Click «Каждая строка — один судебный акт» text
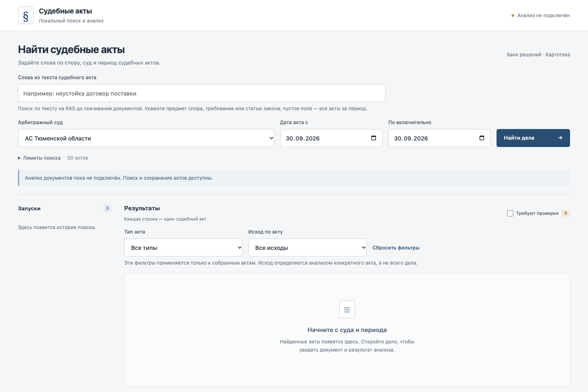This screenshot has height=392, width=588. 165,219
